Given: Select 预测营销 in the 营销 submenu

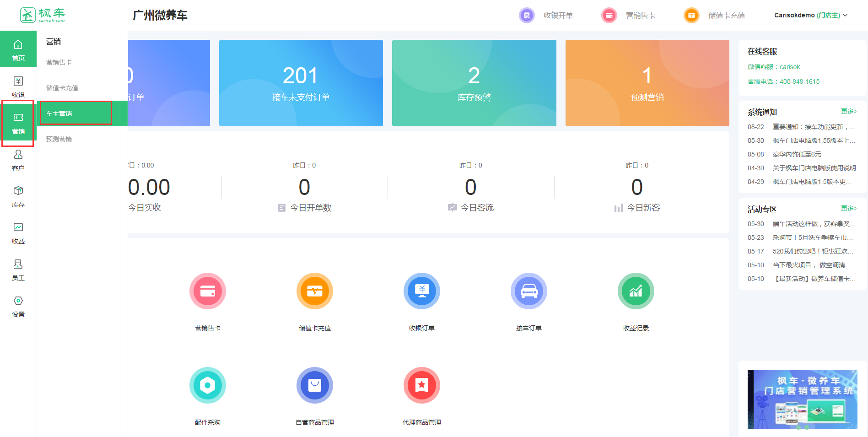Looking at the screenshot, I should [x=59, y=139].
